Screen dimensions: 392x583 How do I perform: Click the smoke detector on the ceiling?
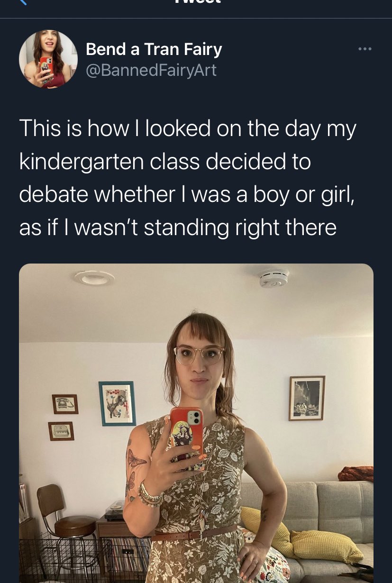(274, 278)
